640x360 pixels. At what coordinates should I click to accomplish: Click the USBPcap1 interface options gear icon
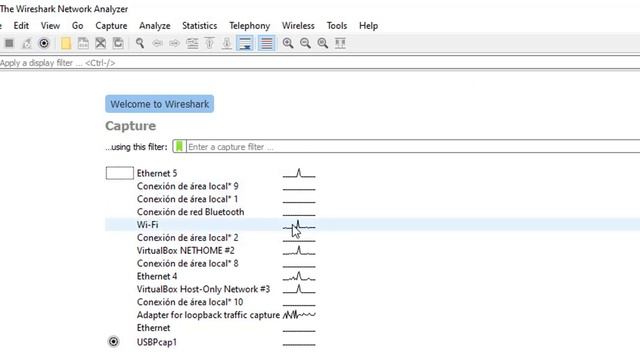[x=113, y=342]
